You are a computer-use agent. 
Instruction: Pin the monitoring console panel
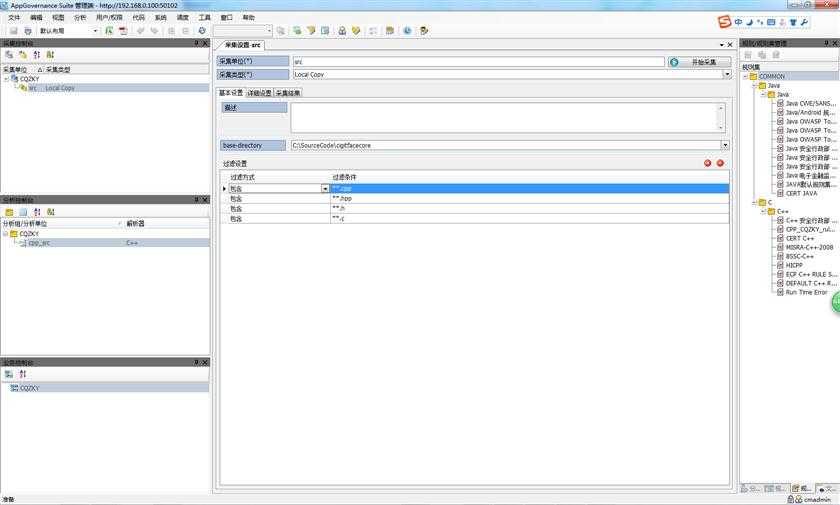[x=197, y=363]
